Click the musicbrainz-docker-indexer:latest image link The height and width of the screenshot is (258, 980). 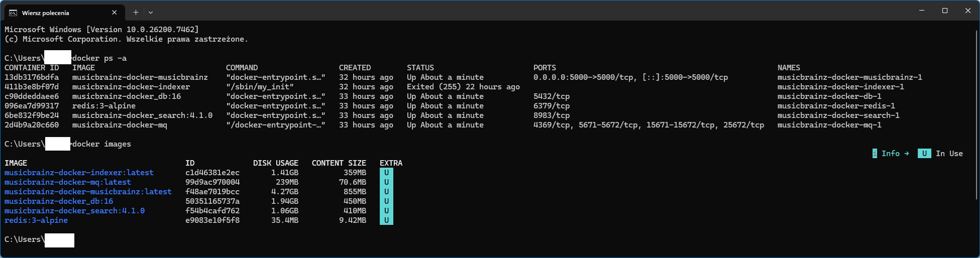(79, 173)
